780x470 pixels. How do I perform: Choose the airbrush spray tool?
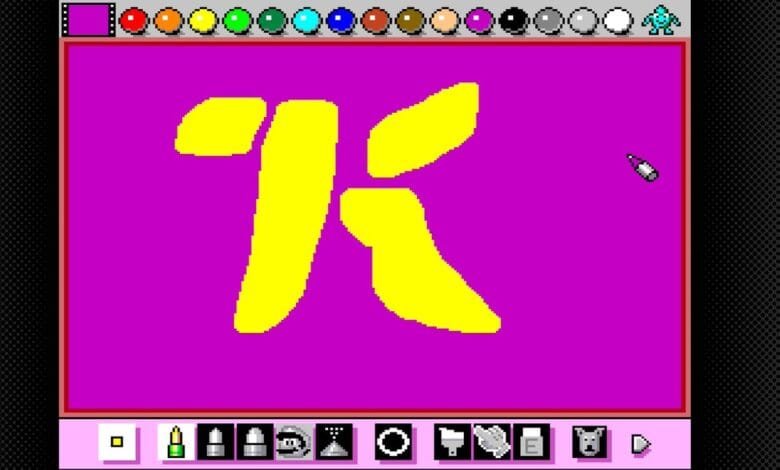point(333,441)
